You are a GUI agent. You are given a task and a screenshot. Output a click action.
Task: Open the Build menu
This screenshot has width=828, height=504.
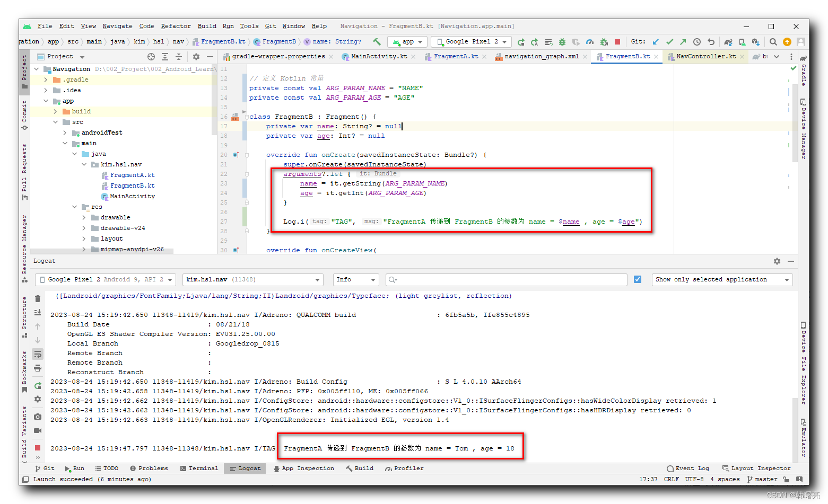click(207, 26)
